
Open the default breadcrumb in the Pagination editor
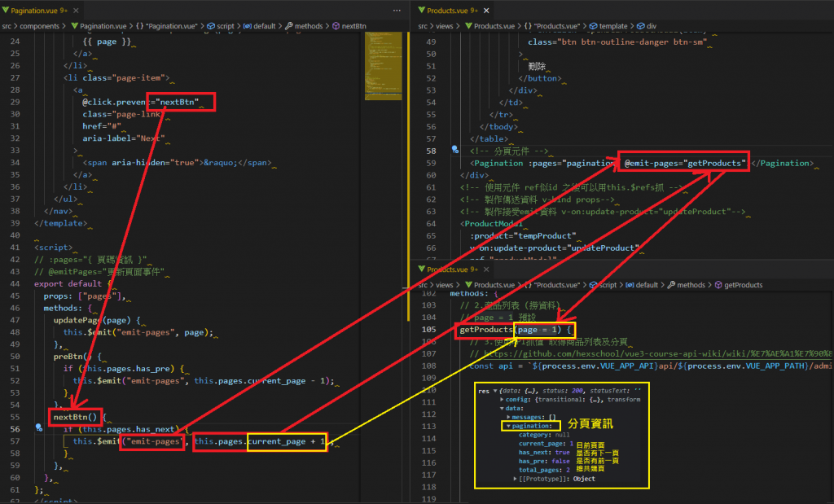[x=260, y=26]
